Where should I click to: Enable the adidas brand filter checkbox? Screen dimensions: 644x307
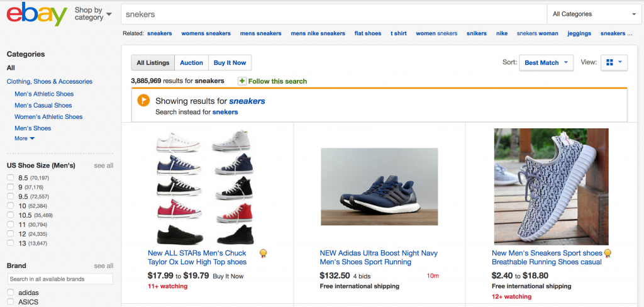pyautogui.click(x=10, y=293)
